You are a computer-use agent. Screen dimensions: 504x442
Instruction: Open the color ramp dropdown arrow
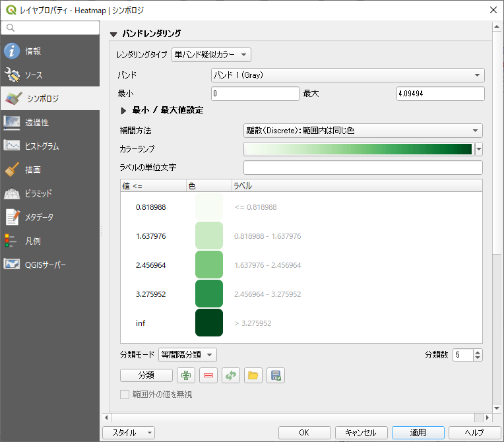coord(479,149)
